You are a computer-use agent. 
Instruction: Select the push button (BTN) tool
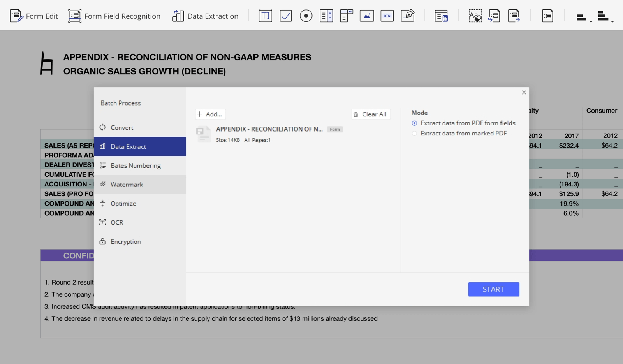pyautogui.click(x=387, y=16)
